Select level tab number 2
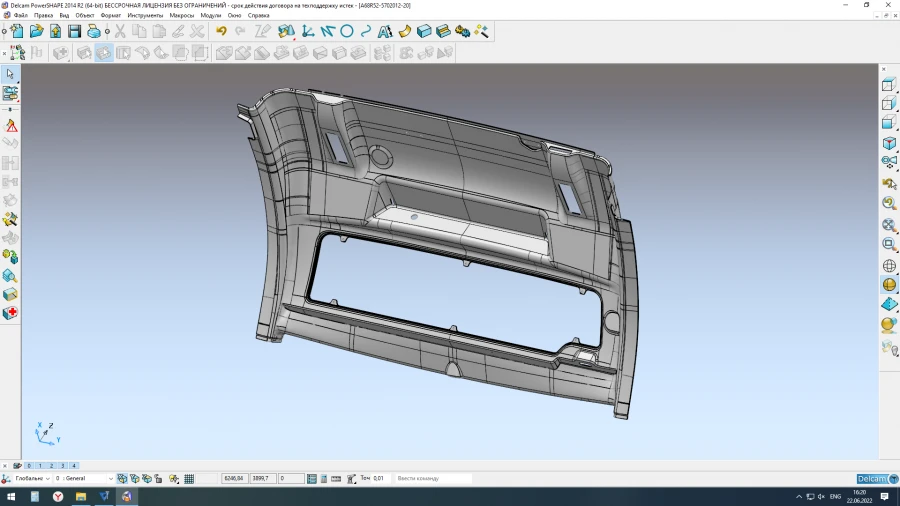This screenshot has height=506, width=900. (51, 466)
